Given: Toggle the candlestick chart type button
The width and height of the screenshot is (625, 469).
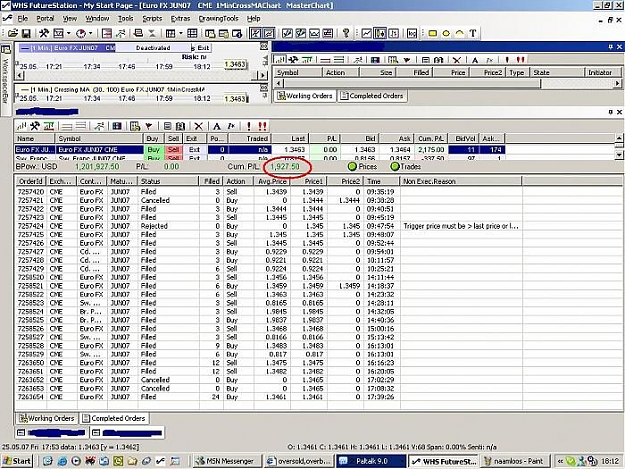Looking at the screenshot, I should pos(380,33).
